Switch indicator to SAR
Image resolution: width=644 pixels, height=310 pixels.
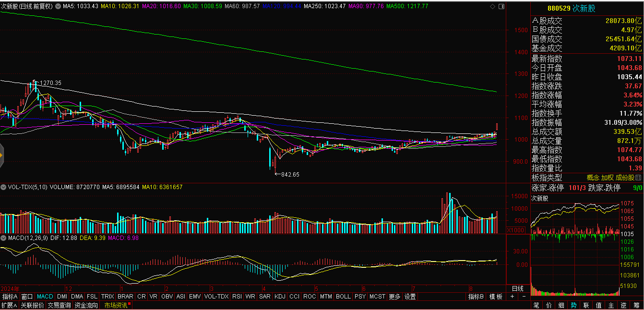coord(265,297)
